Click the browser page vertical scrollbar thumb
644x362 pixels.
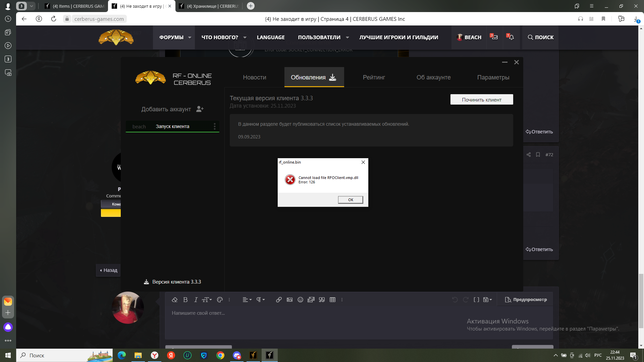(x=641, y=301)
